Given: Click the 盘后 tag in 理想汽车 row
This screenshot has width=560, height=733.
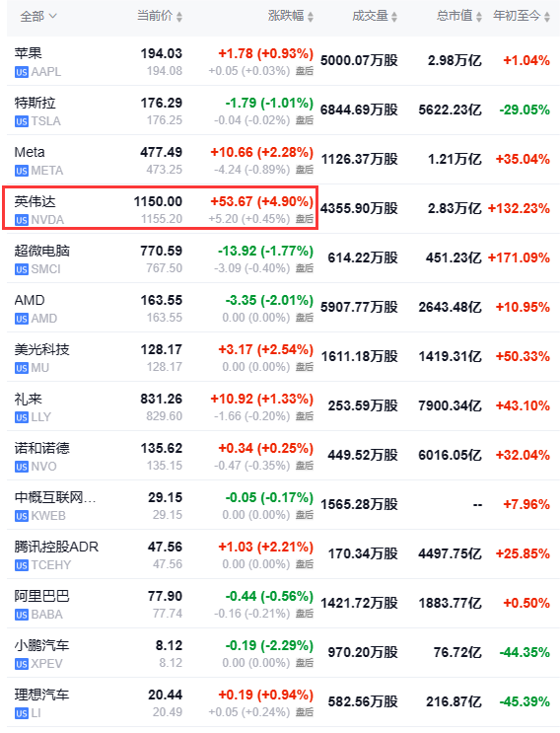Looking at the screenshot, I should point(305,712).
